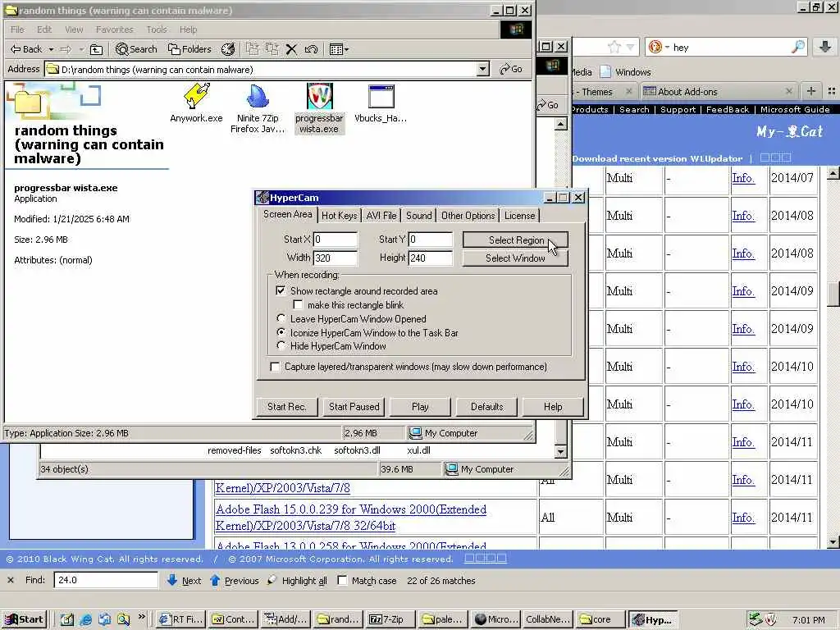Open the Tools menu in Explorer
840x630 pixels.
(x=157, y=30)
